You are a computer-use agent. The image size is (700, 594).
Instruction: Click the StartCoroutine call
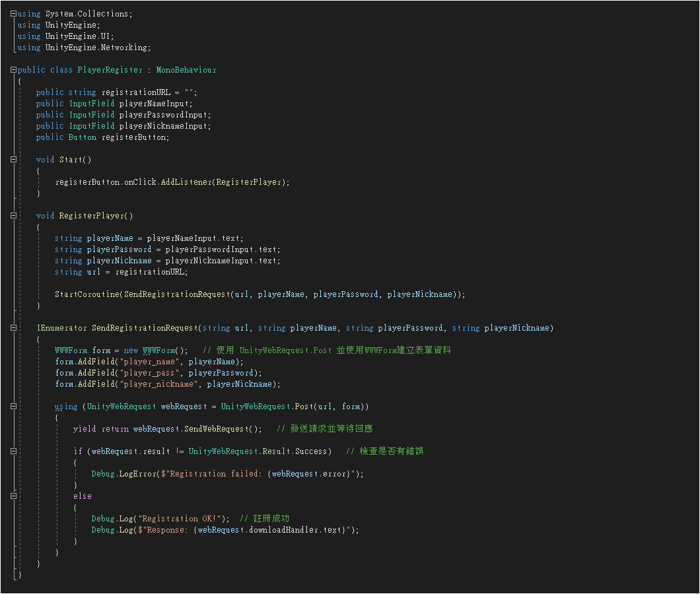point(88,294)
